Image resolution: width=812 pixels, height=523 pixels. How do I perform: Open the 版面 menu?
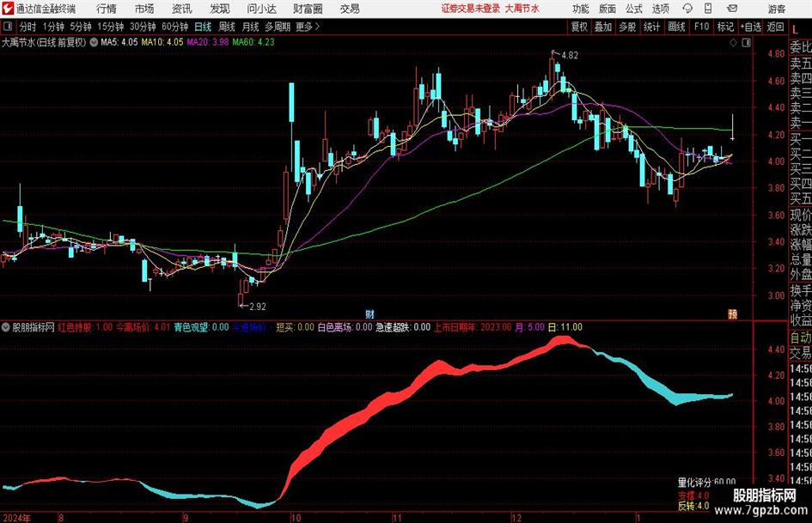click(607, 9)
